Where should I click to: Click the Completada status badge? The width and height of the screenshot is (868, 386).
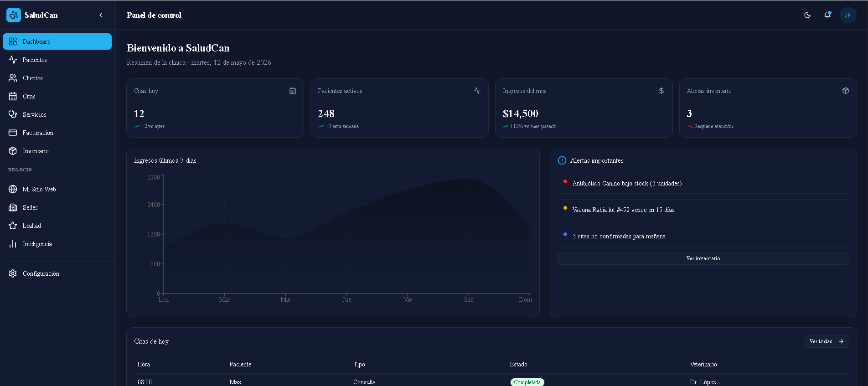point(527,382)
